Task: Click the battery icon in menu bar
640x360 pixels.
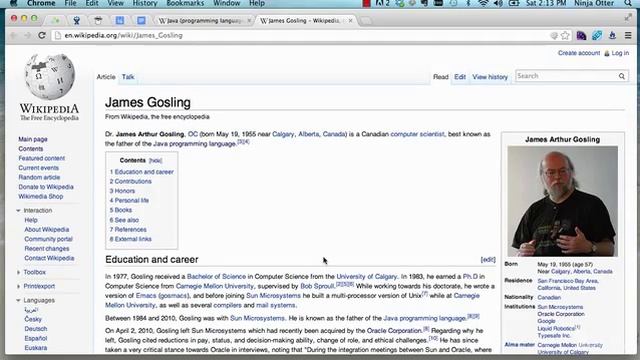Action: [514, 3]
